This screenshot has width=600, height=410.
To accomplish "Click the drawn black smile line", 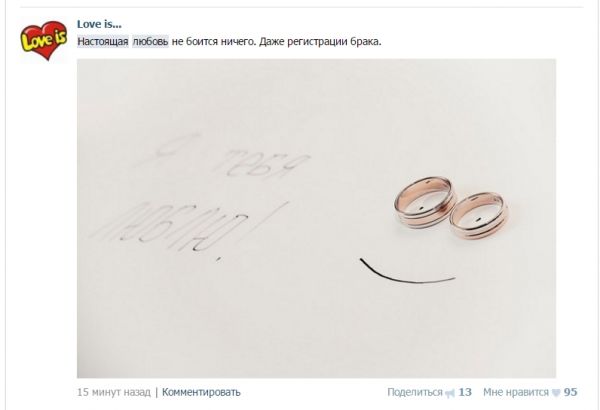I will pos(407,271).
